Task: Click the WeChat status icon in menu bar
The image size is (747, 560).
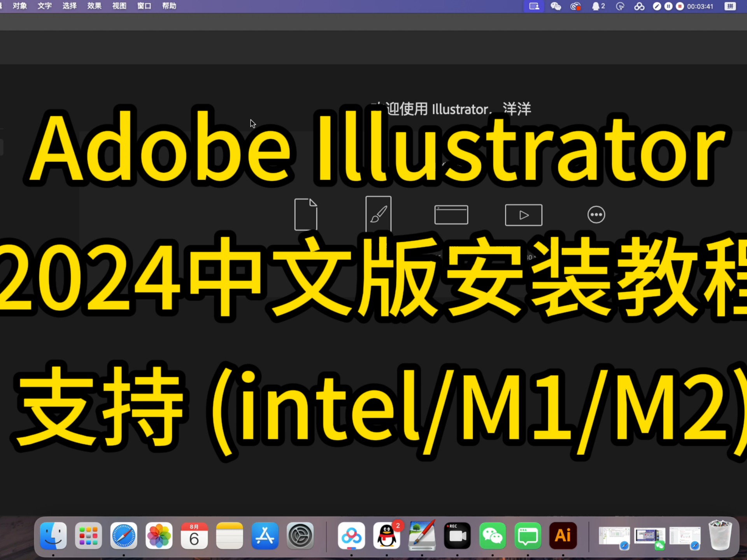Action: [556, 6]
